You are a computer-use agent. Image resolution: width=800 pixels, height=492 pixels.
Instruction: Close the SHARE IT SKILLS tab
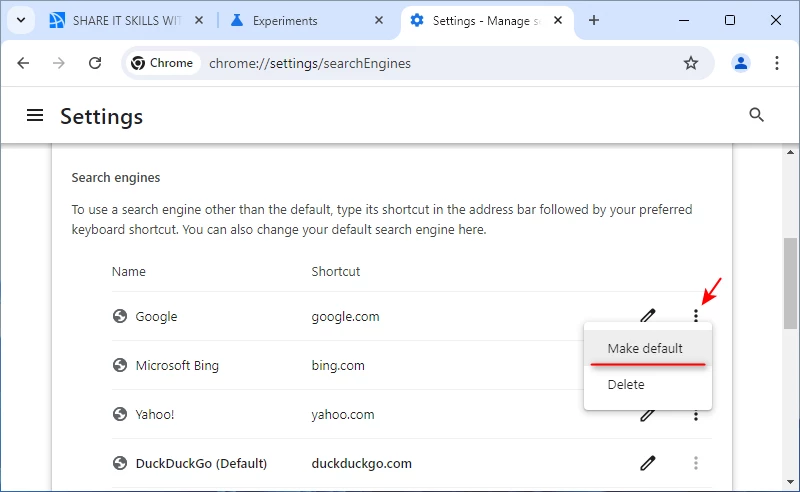(199, 20)
